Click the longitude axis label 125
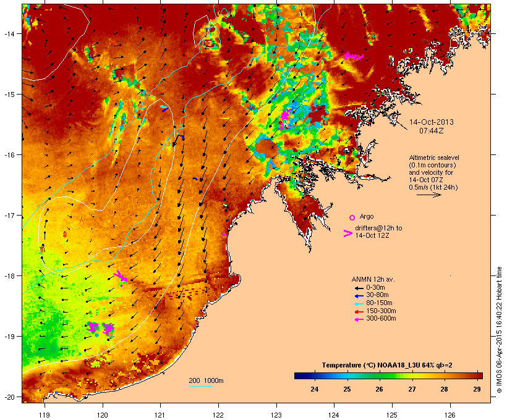The image size is (507, 420). (x=392, y=415)
